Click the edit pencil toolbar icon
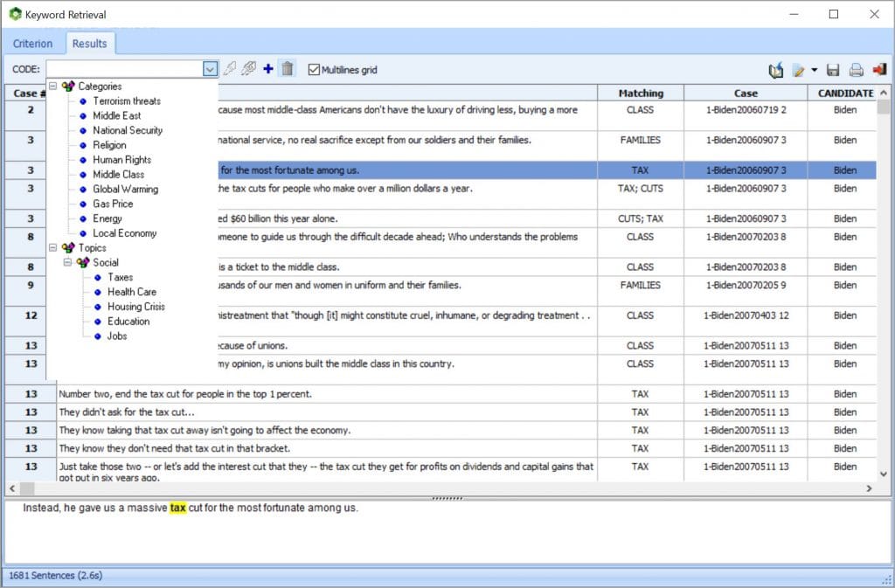Viewport: 895px width, 588px height. click(798, 69)
